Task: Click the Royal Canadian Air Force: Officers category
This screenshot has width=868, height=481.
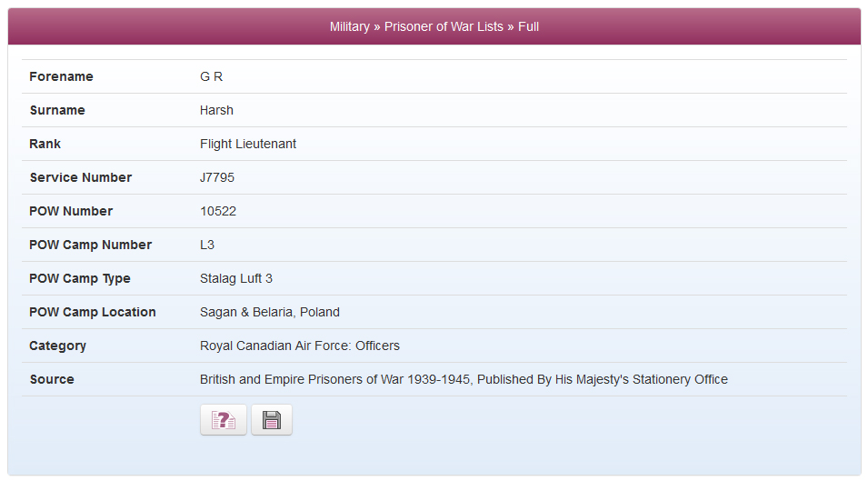Action: (299, 346)
